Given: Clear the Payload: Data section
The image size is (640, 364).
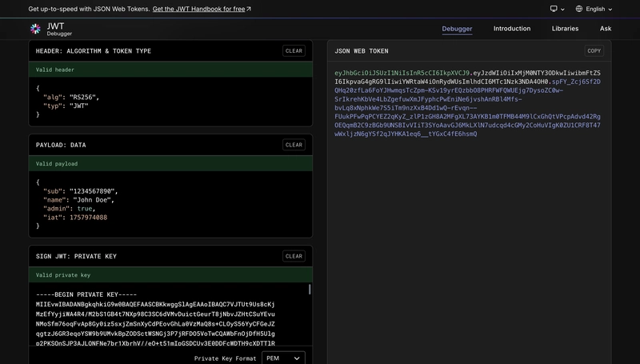Looking at the screenshot, I should click(294, 145).
